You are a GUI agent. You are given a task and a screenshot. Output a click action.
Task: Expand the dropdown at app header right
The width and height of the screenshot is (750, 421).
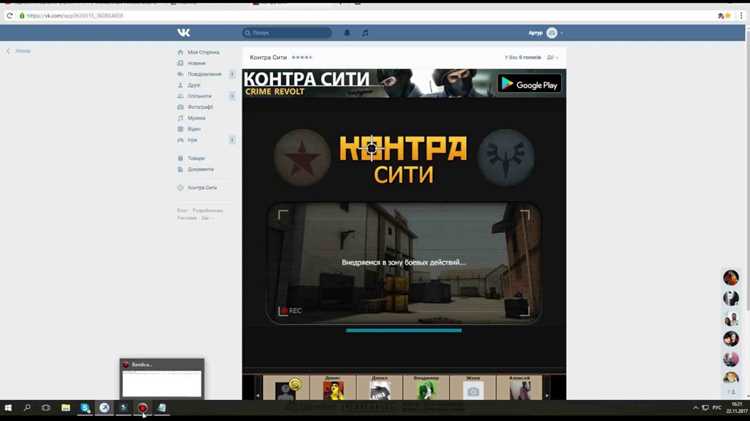(552, 57)
